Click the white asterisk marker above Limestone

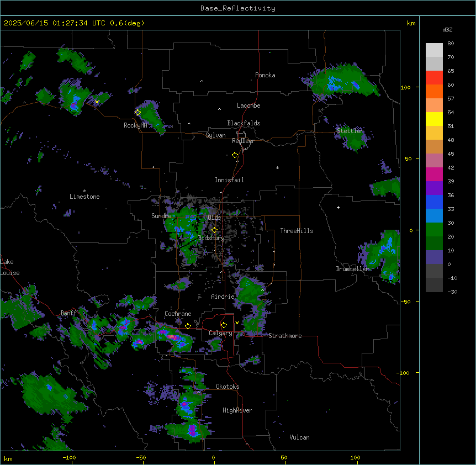pos(84,191)
